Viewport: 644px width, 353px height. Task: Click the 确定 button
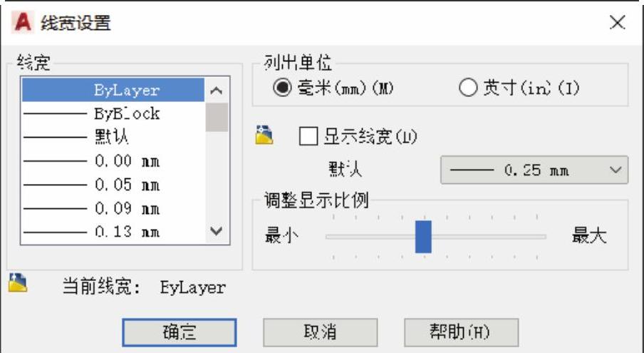180,332
